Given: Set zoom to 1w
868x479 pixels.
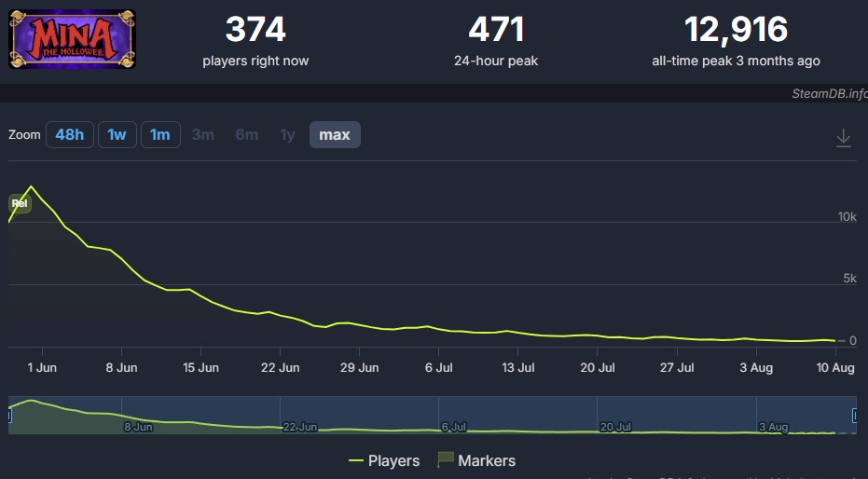Looking at the screenshot, I should [x=117, y=134].
